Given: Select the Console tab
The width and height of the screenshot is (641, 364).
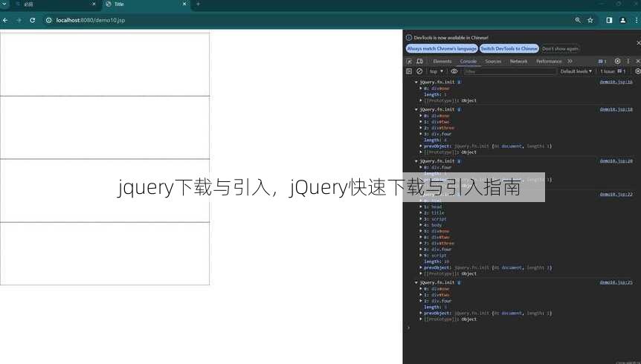Looking at the screenshot, I should click(468, 61).
